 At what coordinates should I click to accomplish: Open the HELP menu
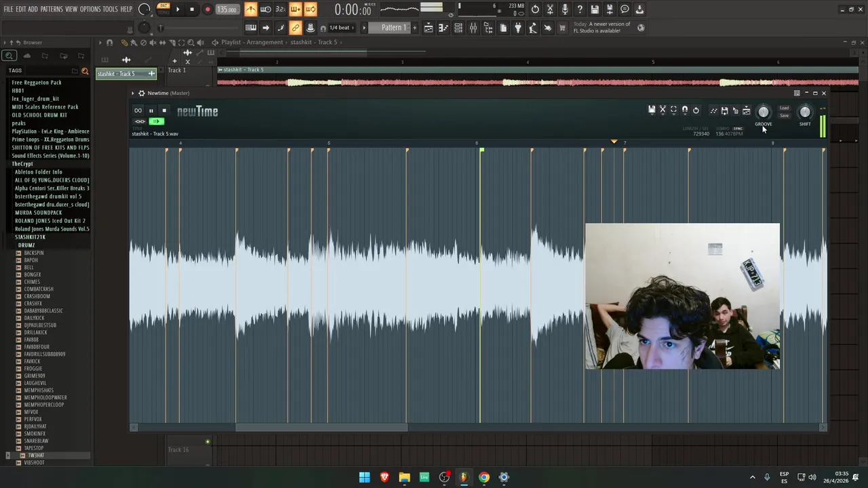point(127,9)
